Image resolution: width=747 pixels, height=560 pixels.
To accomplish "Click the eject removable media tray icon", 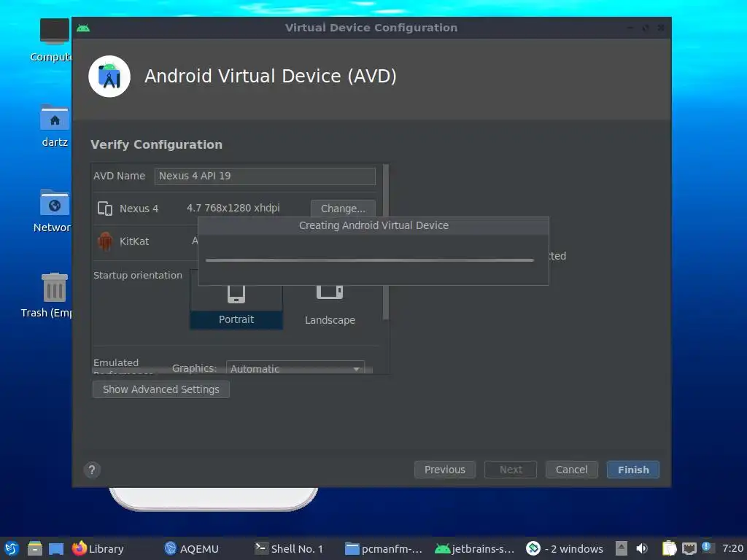I will 622,548.
